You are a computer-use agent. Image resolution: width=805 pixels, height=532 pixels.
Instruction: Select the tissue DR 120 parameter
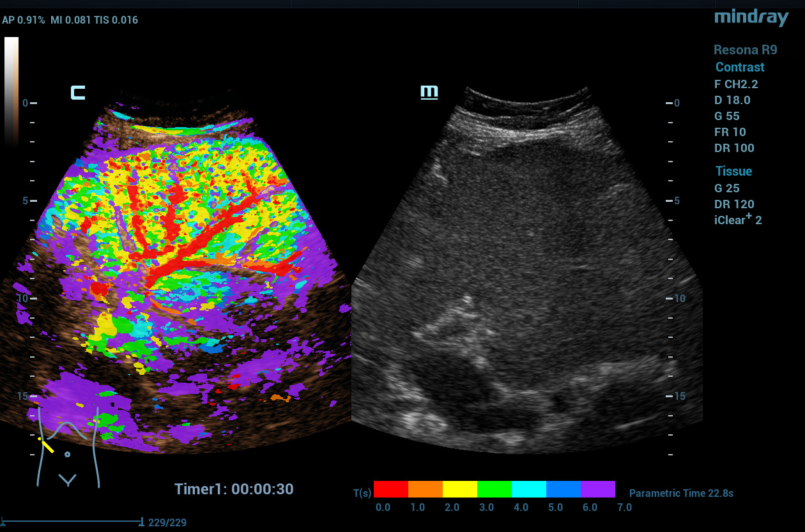(734, 204)
